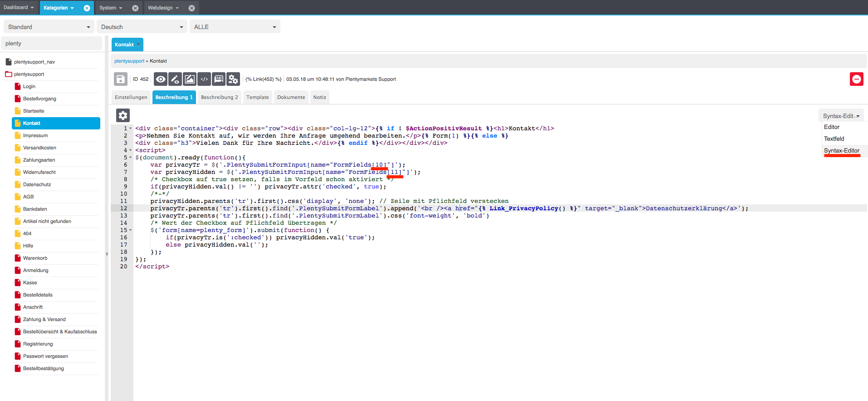Open the Zahlung & Versand category
The width and height of the screenshot is (868, 401).
(44, 319)
